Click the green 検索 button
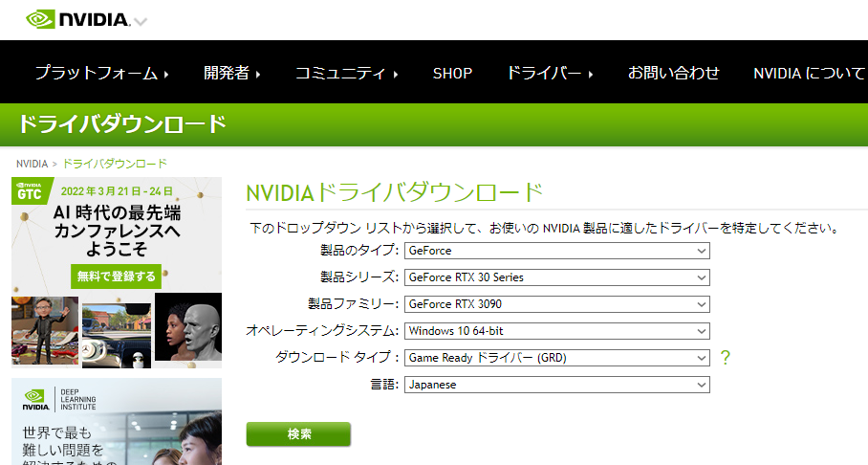This screenshot has width=868, height=465. point(298,434)
